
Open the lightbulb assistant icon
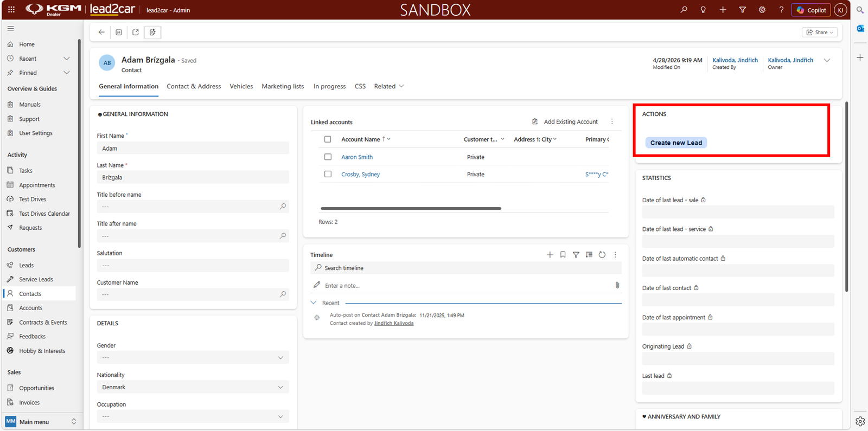pos(703,10)
